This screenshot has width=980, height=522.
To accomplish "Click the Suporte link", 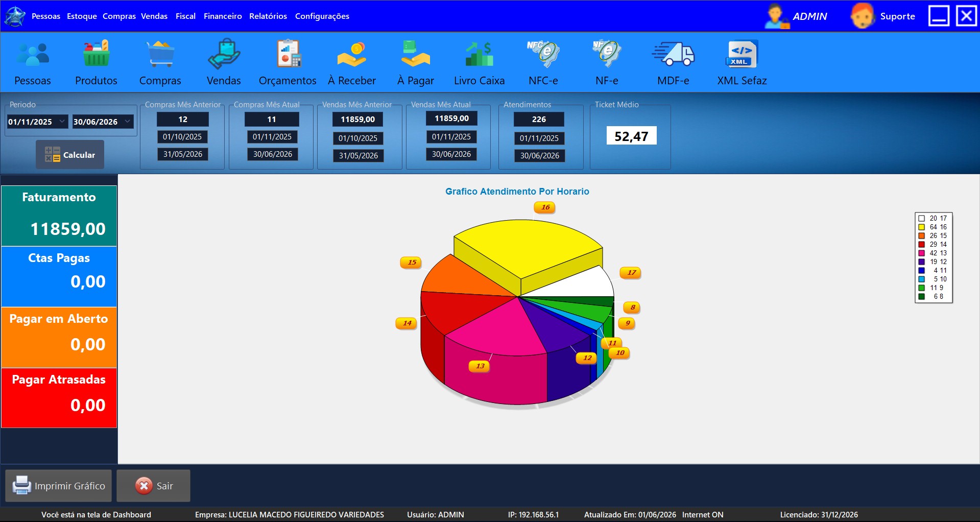I will coord(897,16).
